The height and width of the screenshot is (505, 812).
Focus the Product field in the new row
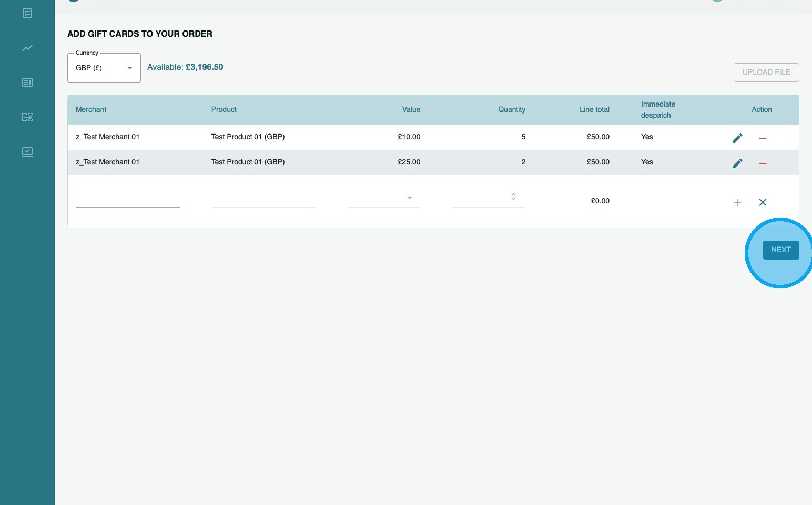(x=263, y=198)
